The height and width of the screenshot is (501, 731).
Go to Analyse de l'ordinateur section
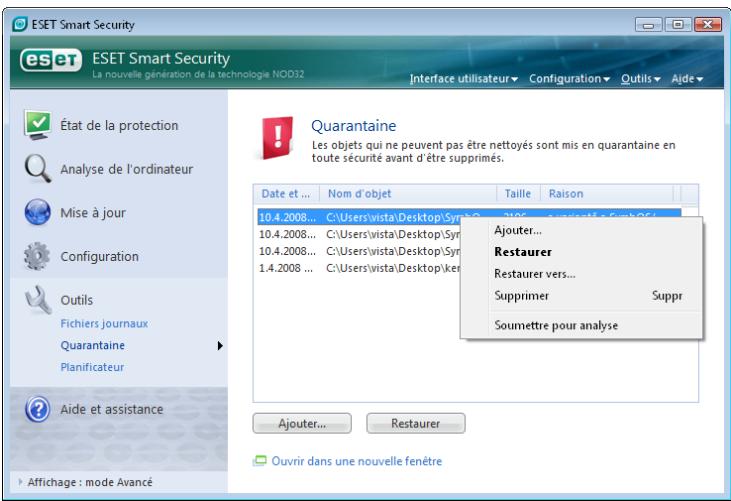pos(126,169)
